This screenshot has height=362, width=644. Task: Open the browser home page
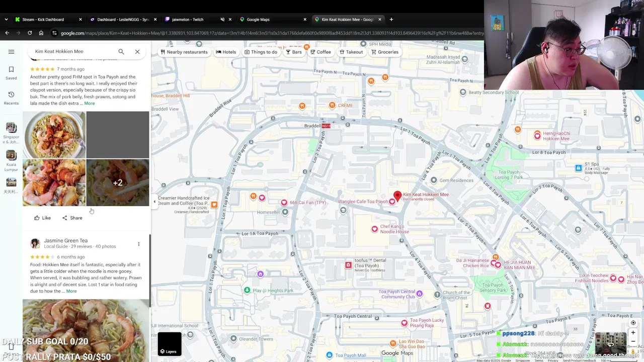pyautogui.click(x=41, y=33)
